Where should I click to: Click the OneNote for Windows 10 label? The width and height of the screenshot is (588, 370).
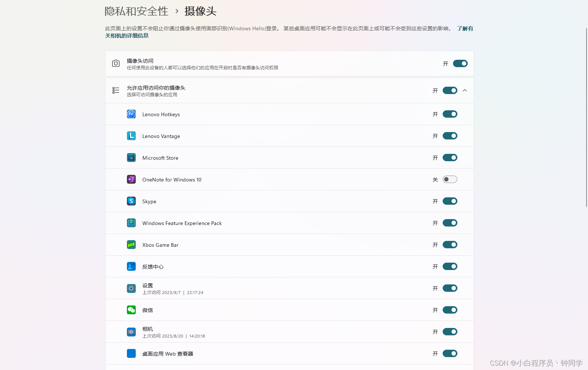pos(172,180)
